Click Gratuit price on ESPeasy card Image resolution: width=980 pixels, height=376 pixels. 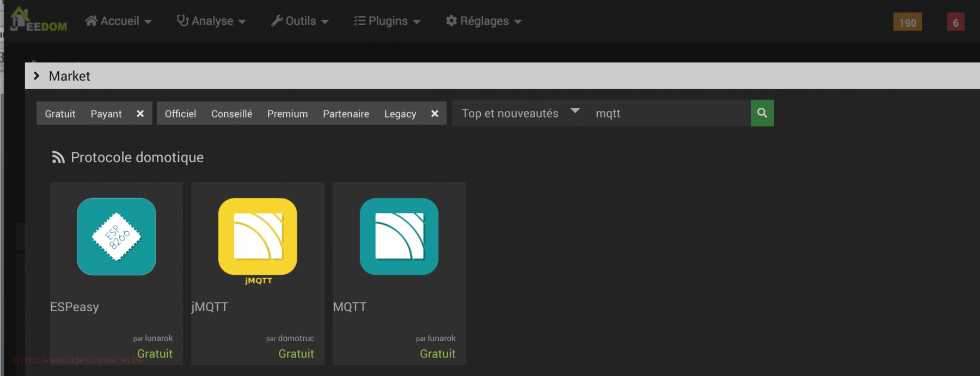(155, 354)
